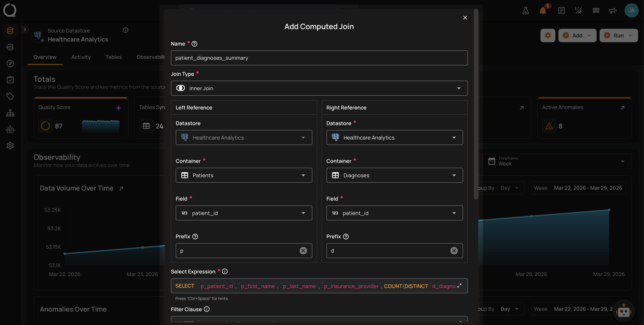Expand the Diagnoses container dropdown
644x325 pixels.
pyautogui.click(x=395, y=175)
